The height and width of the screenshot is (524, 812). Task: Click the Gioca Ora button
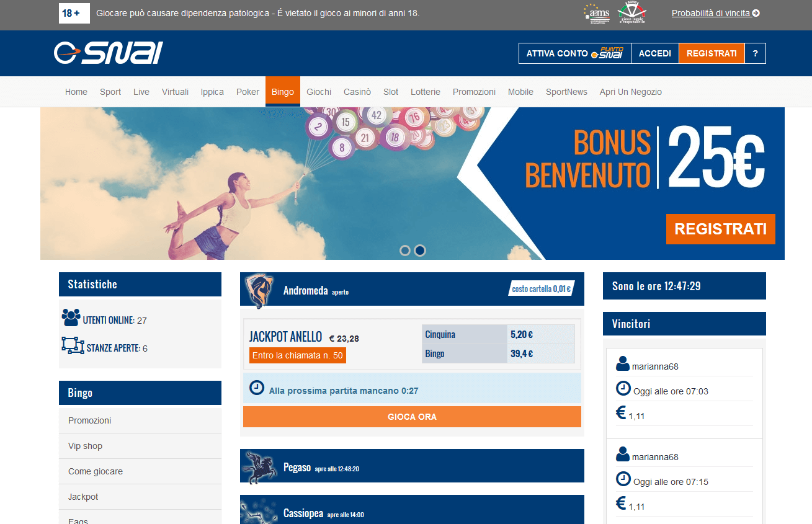(412, 417)
